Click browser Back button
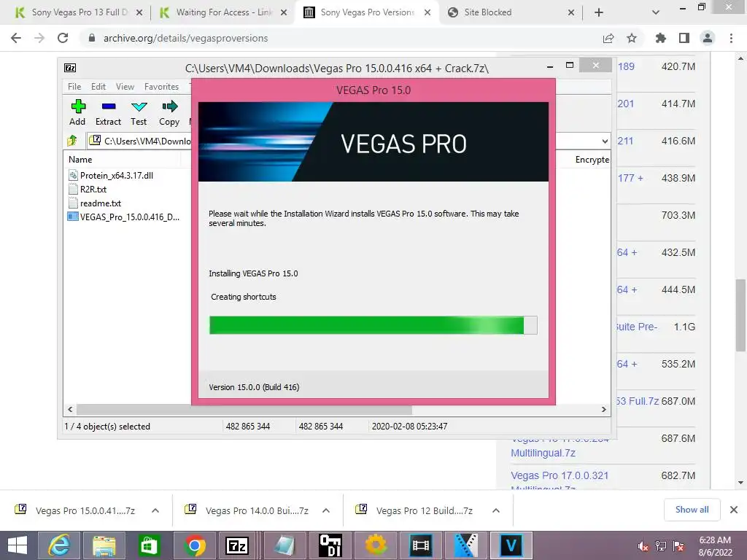This screenshot has height=560, width=747. click(x=16, y=38)
